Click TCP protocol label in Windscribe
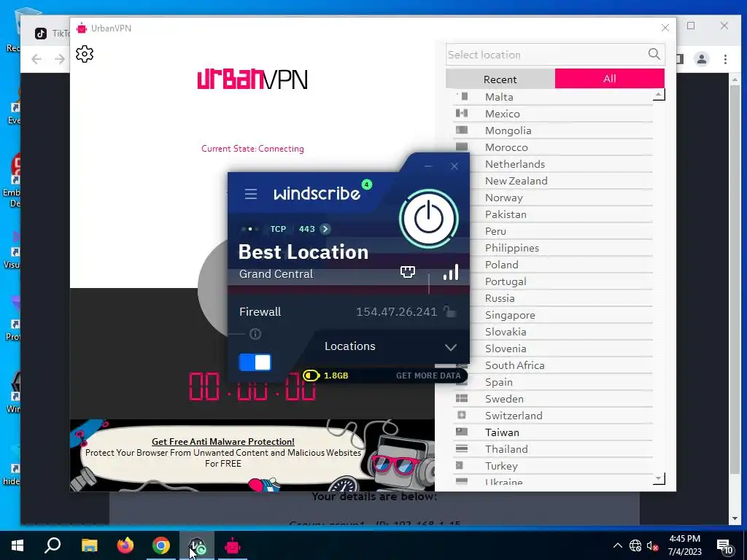The image size is (747, 560). pyautogui.click(x=278, y=229)
